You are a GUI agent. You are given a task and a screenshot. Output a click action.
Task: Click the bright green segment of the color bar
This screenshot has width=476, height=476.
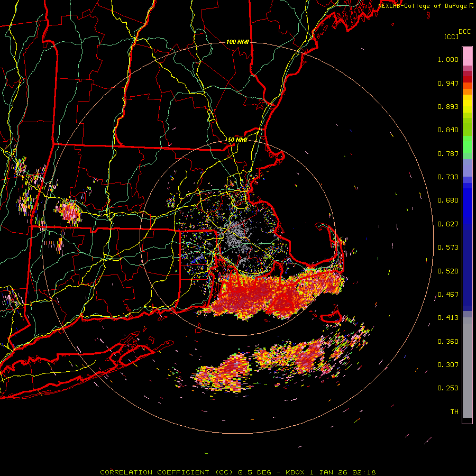pyautogui.click(x=467, y=144)
